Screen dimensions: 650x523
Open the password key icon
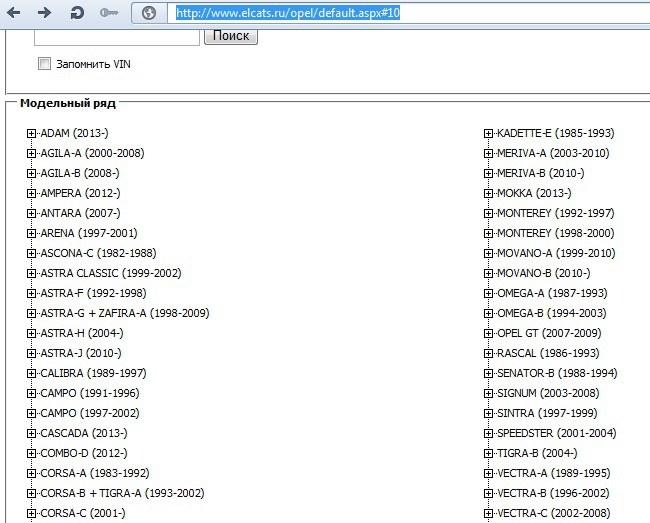(109, 13)
